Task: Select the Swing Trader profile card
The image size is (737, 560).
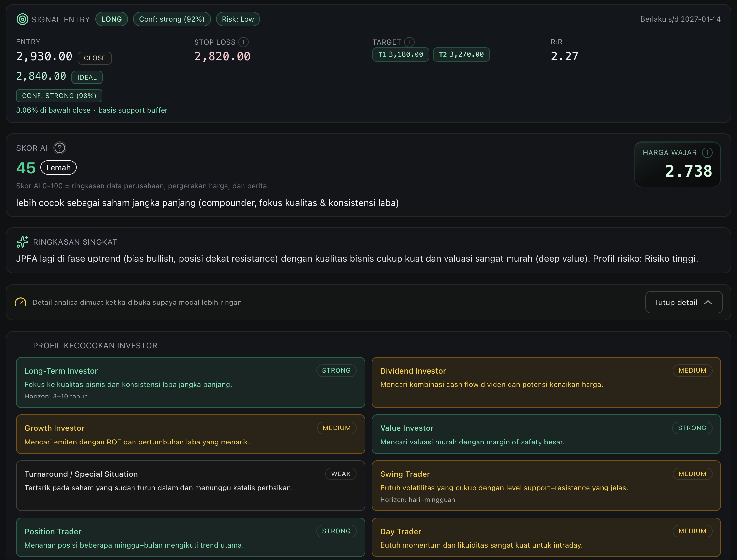Action: 546,486
